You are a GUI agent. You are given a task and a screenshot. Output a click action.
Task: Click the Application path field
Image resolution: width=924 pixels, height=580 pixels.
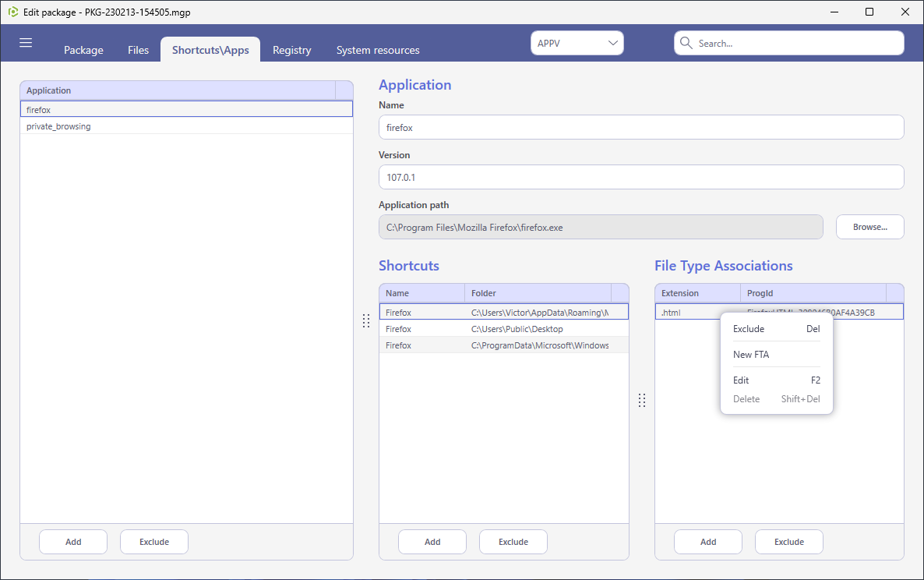coord(601,227)
